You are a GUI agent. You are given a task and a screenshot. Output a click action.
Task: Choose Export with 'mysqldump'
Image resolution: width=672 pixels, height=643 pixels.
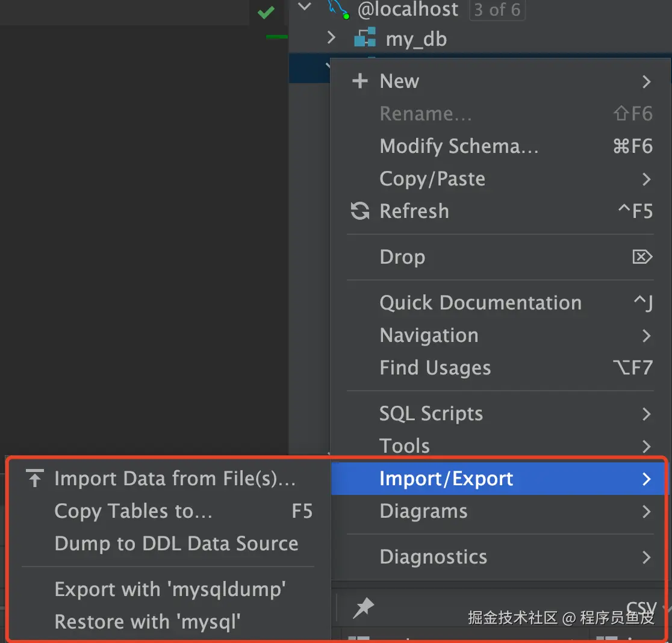click(x=170, y=589)
